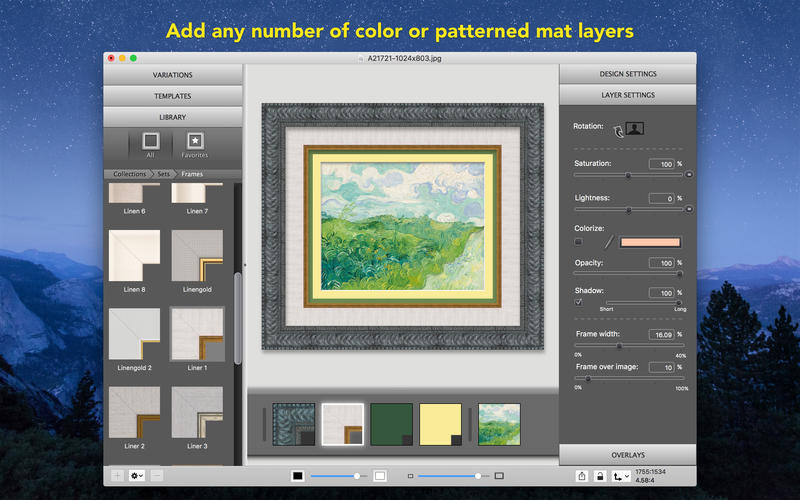Select the Linengold frame thumbnail
This screenshot has height=500, width=800.
coord(197,256)
